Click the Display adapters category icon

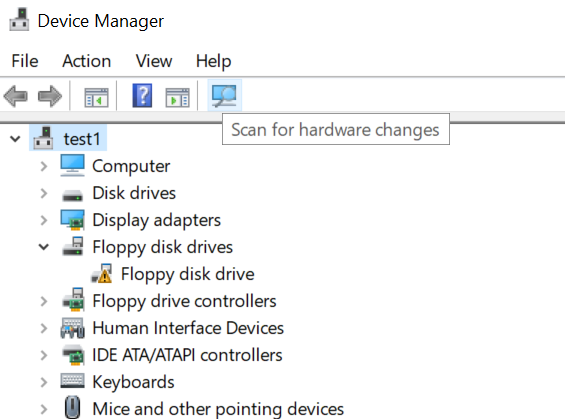coord(72,220)
